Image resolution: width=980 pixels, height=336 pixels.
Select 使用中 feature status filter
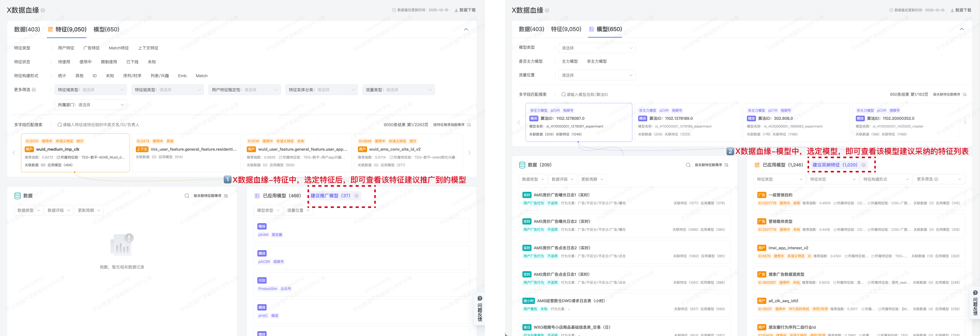[85, 62]
